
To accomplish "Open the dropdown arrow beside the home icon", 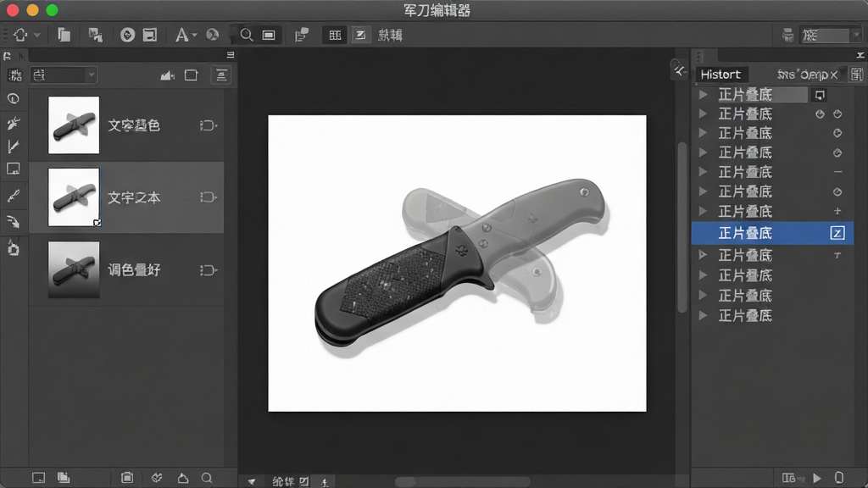I will tap(37, 36).
